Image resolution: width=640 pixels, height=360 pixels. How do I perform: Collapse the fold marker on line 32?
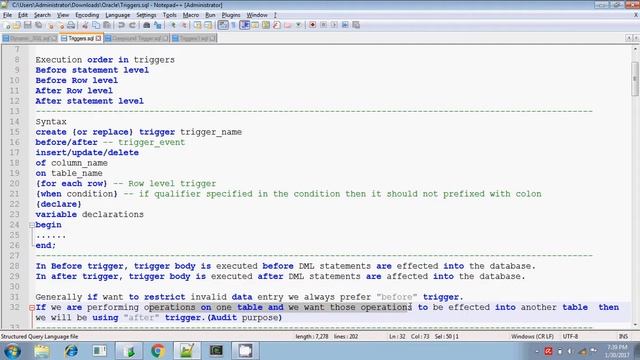click(x=32, y=307)
